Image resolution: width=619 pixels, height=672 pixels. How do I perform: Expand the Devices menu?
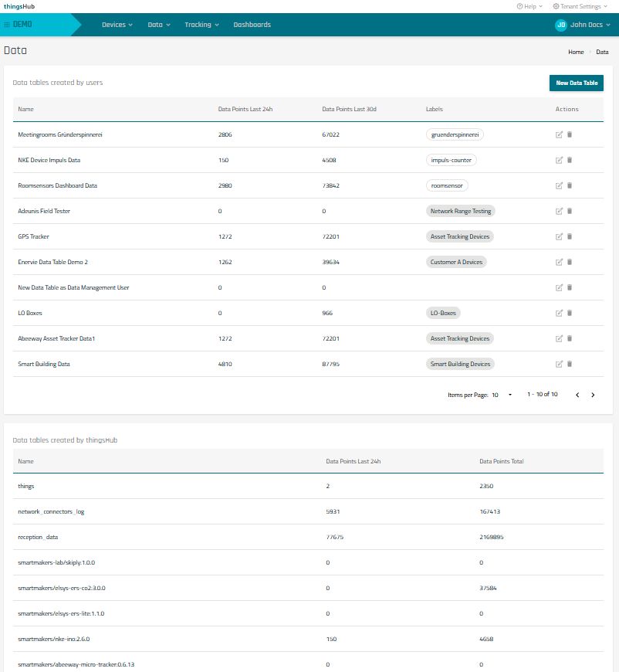tap(117, 25)
